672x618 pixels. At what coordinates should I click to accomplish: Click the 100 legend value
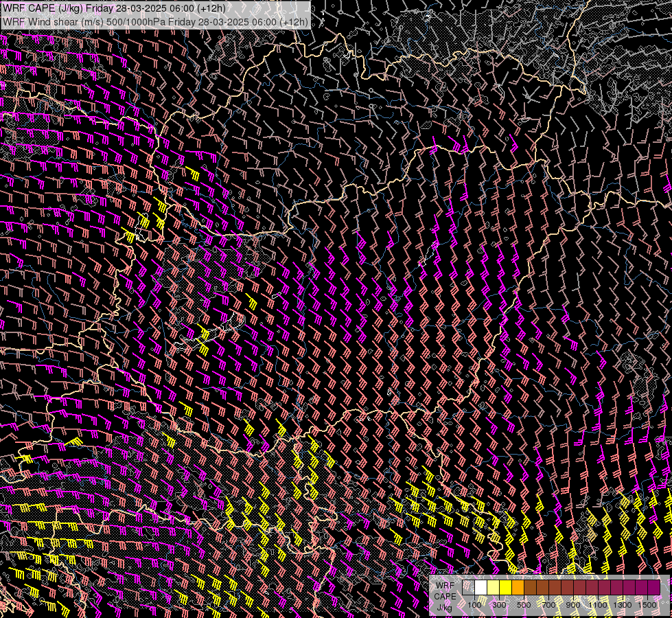(x=474, y=605)
